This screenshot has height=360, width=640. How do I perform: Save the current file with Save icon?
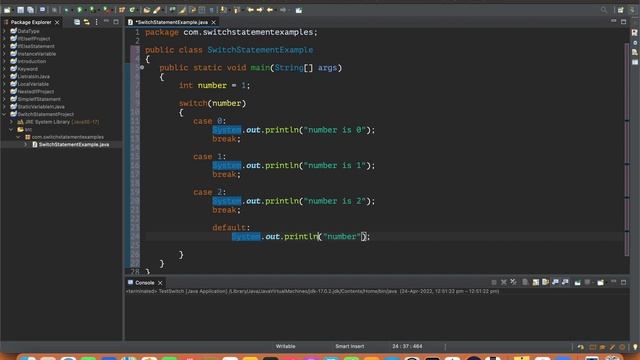(x=20, y=10)
